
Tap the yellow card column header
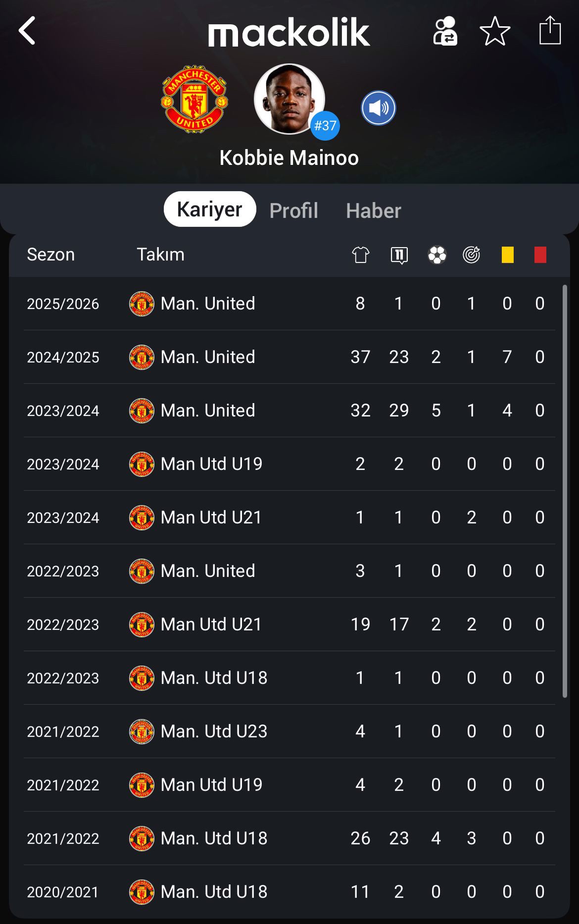[x=507, y=255]
